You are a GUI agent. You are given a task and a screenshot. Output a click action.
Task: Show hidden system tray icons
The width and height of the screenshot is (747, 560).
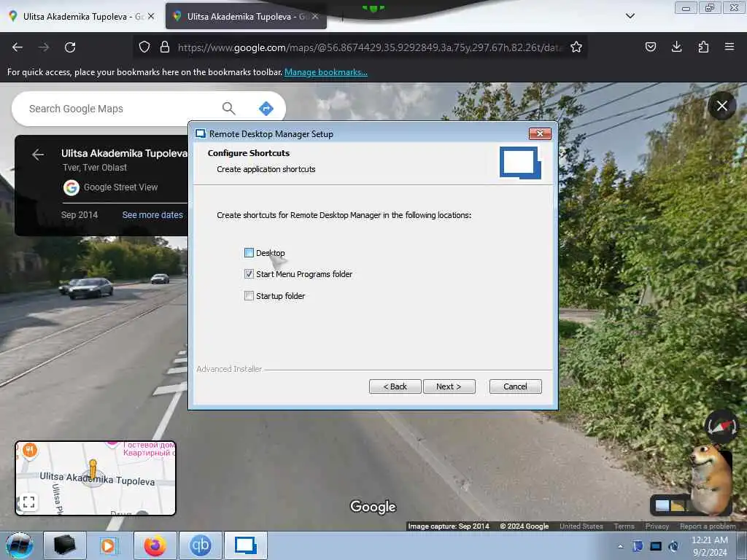[x=620, y=547]
